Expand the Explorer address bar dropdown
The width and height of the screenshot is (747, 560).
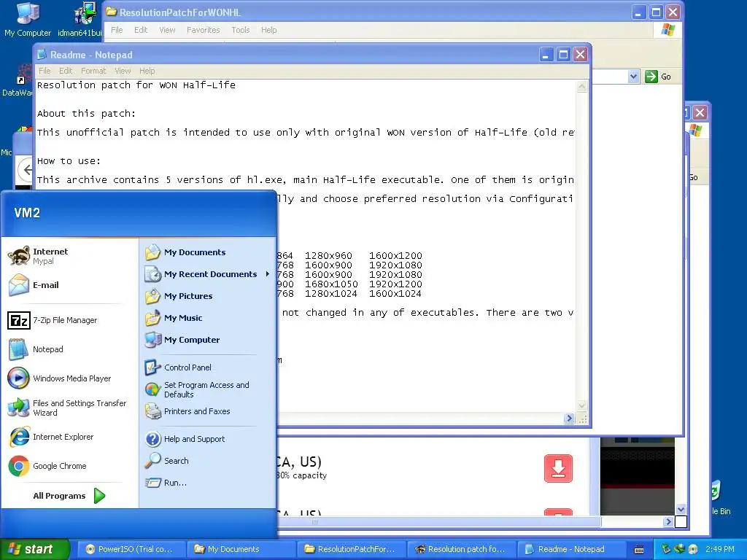(x=633, y=76)
